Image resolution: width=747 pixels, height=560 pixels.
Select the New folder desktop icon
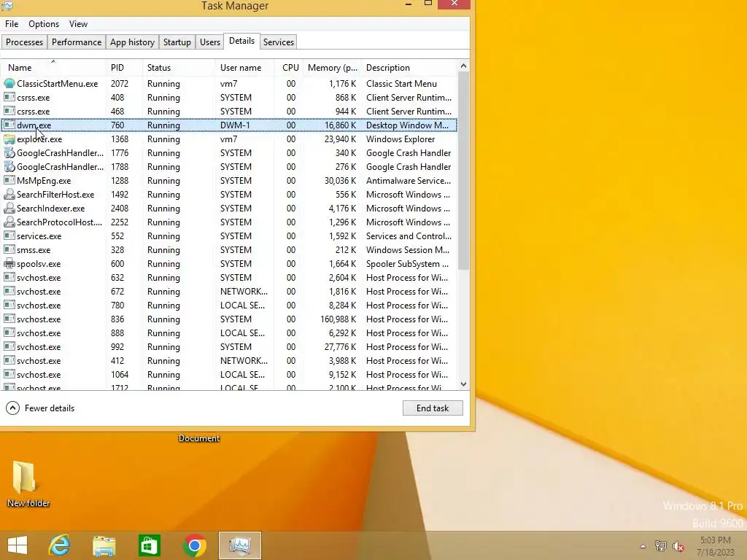(28, 484)
